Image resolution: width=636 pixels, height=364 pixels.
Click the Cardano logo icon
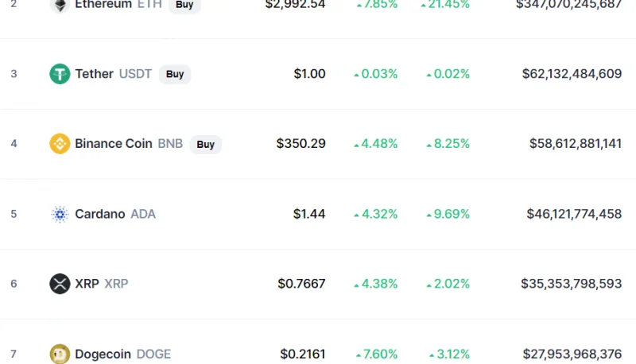coord(60,214)
